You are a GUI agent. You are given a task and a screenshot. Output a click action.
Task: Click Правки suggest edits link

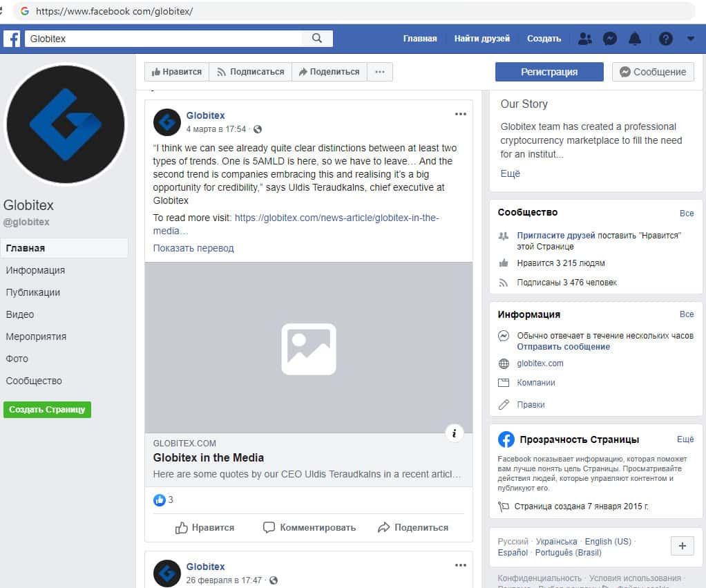point(531,404)
